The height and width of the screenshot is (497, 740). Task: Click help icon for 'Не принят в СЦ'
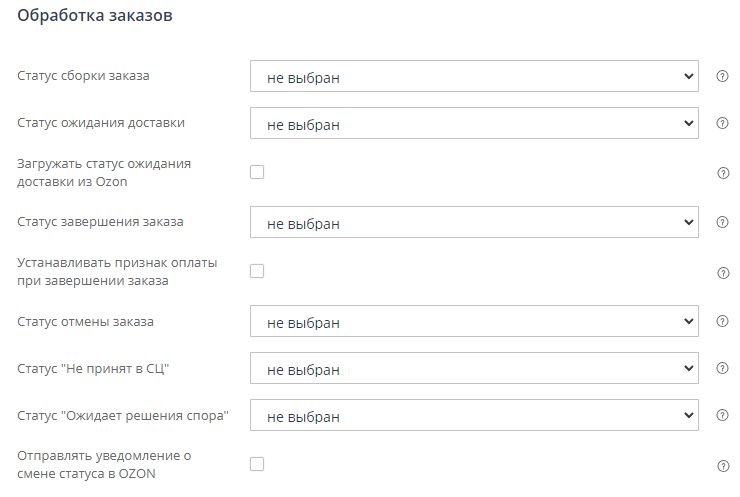pos(722,368)
